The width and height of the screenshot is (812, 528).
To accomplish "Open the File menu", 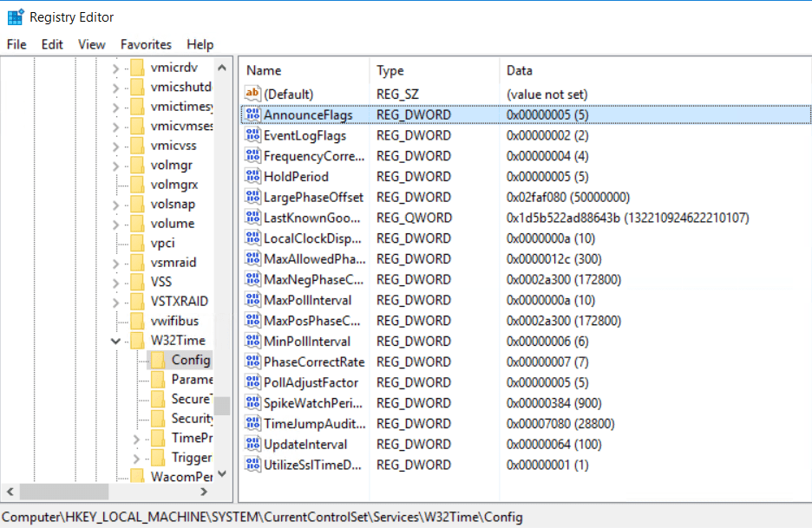I will [x=16, y=44].
